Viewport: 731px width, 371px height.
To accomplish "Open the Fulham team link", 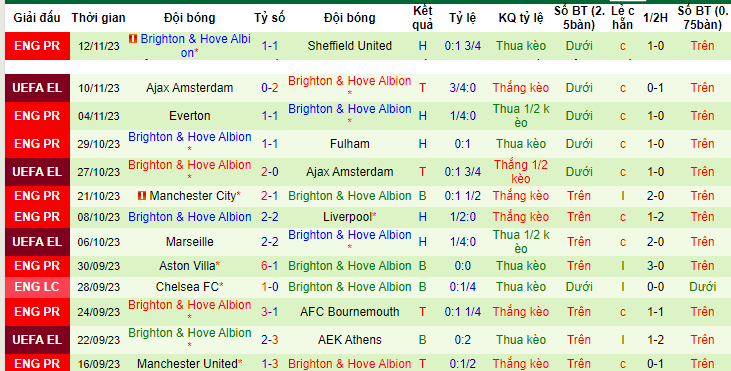I will pyautogui.click(x=350, y=144).
